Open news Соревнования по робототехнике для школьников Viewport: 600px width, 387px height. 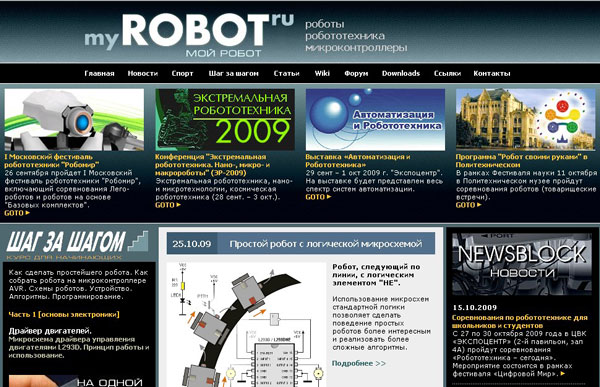tap(520, 322)
